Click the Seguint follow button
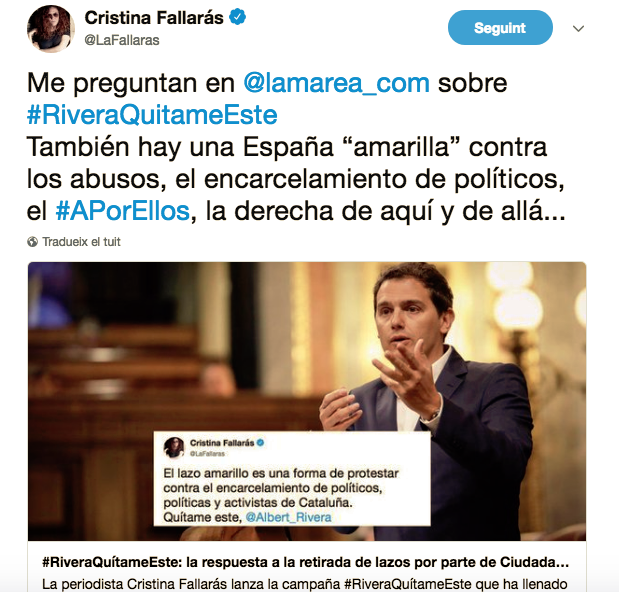This screenshot has width=619, height=592. pos(500,28)
